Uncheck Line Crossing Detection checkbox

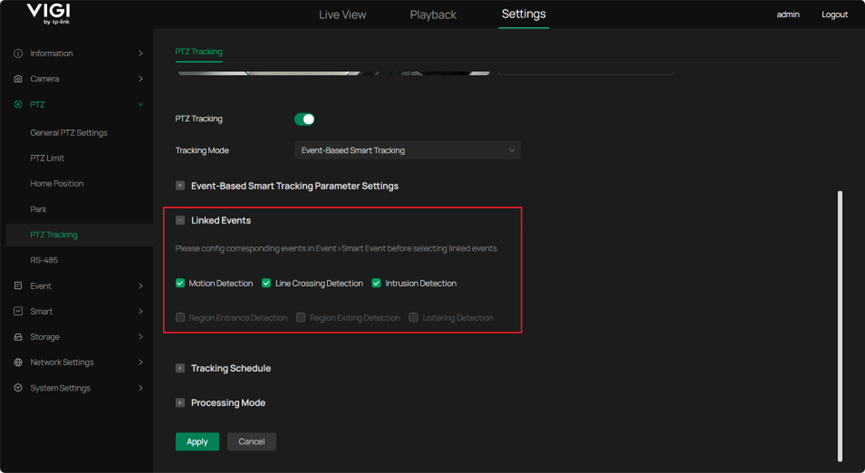(266, 283)
